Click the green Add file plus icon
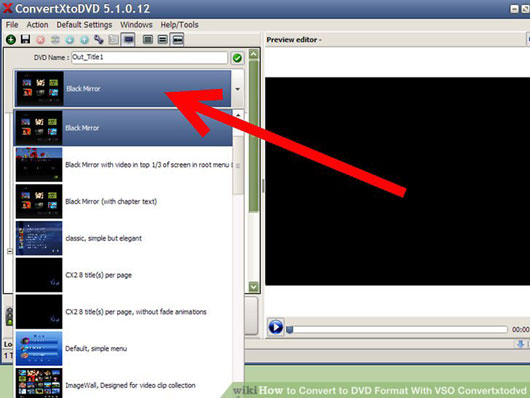Screen dimensions: 530x398 coord(11,40)
